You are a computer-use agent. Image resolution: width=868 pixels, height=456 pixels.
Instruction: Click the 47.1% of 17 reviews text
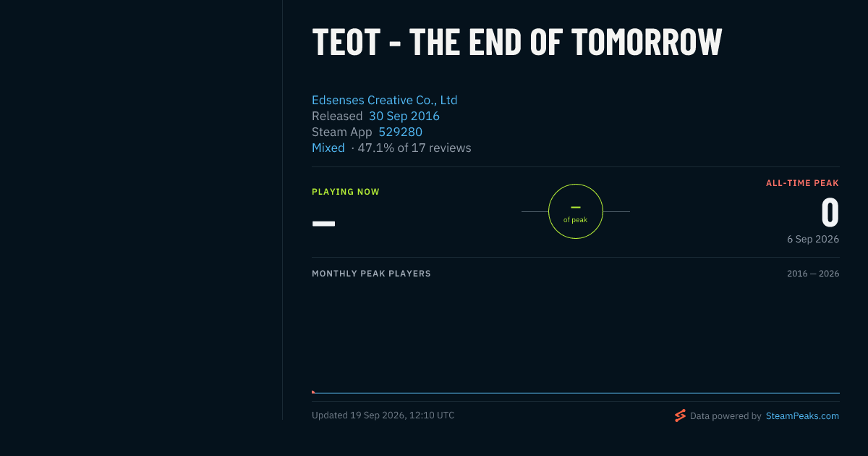point(414,148)
